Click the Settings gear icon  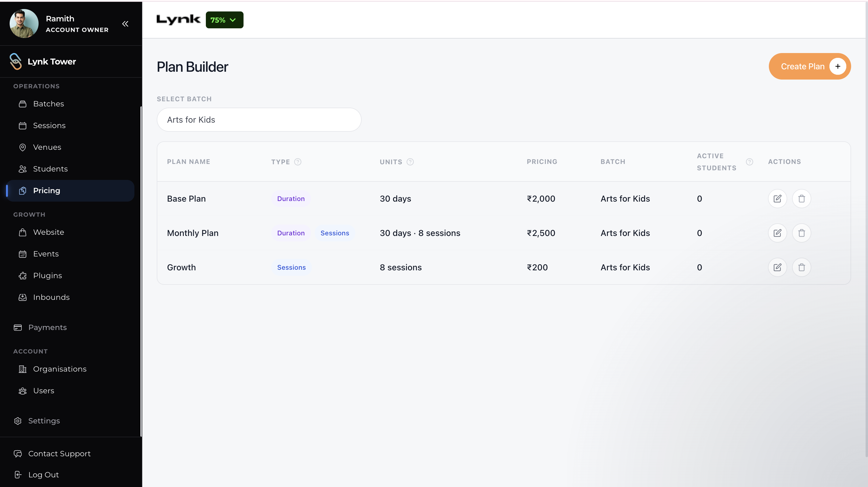pos(18,421)
